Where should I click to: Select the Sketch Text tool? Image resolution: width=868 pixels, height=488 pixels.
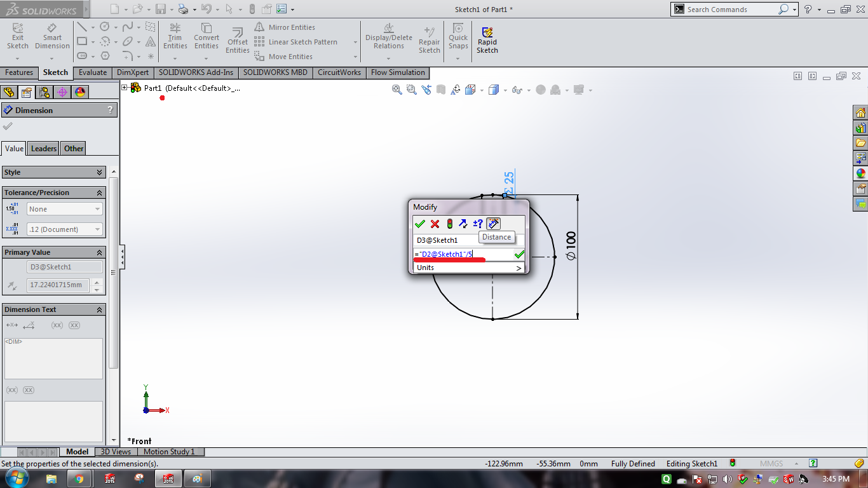tap(151, 41)
